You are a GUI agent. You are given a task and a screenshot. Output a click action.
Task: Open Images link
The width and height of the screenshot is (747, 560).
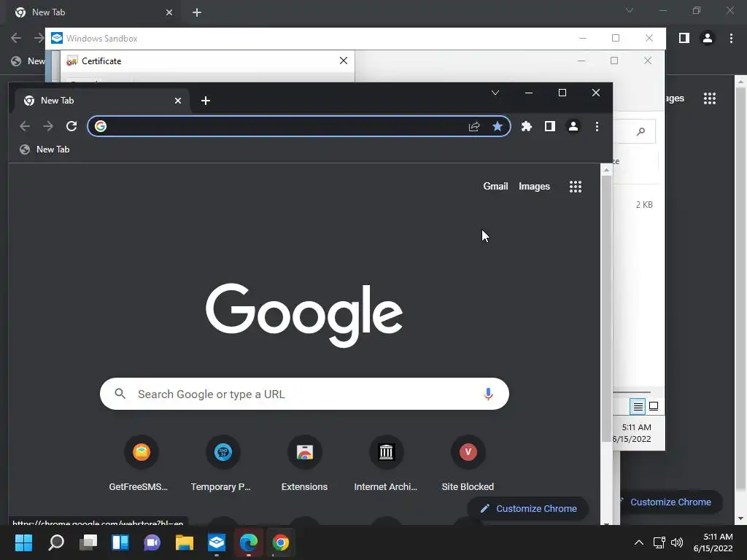pos(534,186)
